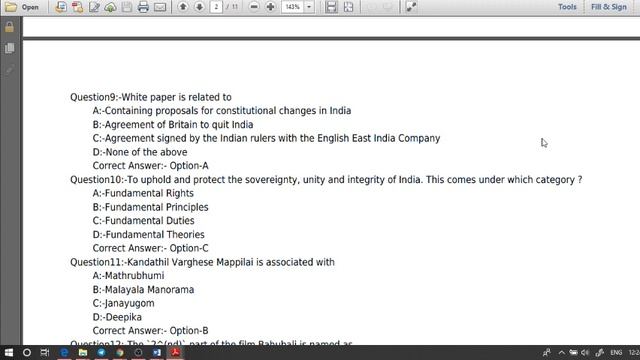Click 'D:-Fundamental Theories' option
Image resolution: width=640 pixels, height=360 pixels.
pyautogui.click(x=149, y=235)
